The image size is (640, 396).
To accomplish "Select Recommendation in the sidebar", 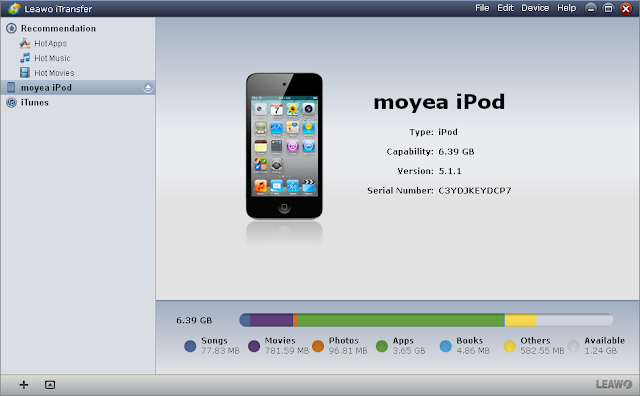I will click(x=58, y=29).
